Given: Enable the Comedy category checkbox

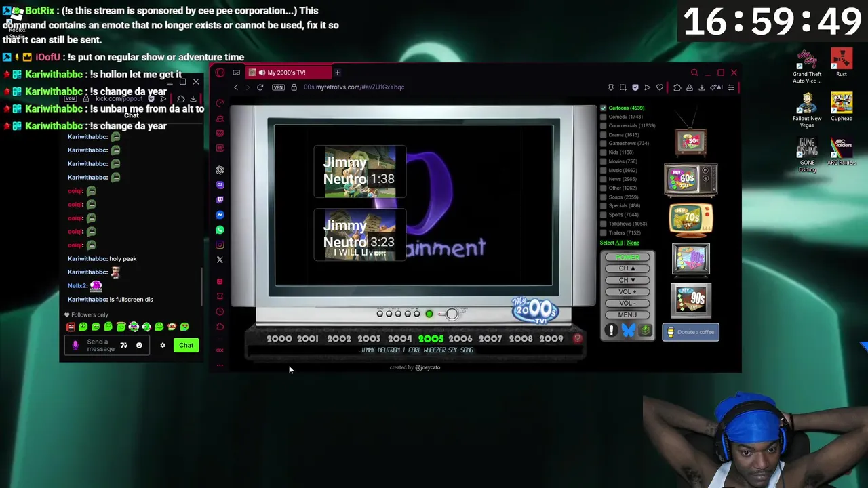Looking at the screenshot, I should 604,117.
